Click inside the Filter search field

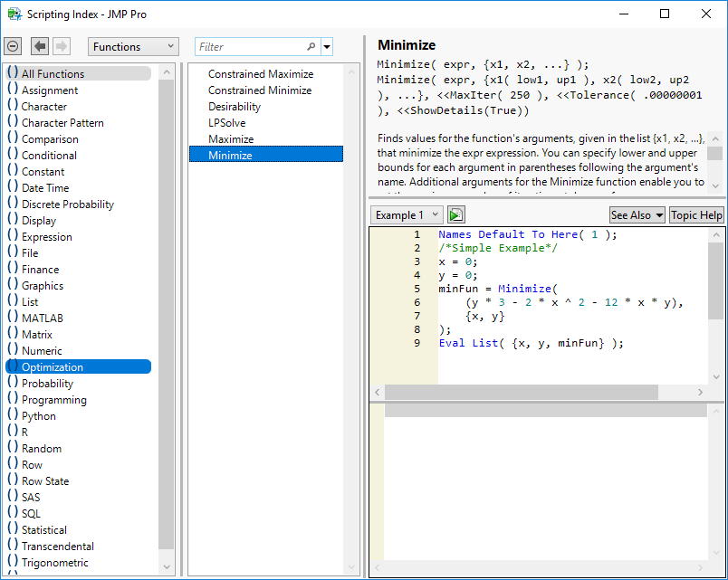coord(250,47)
